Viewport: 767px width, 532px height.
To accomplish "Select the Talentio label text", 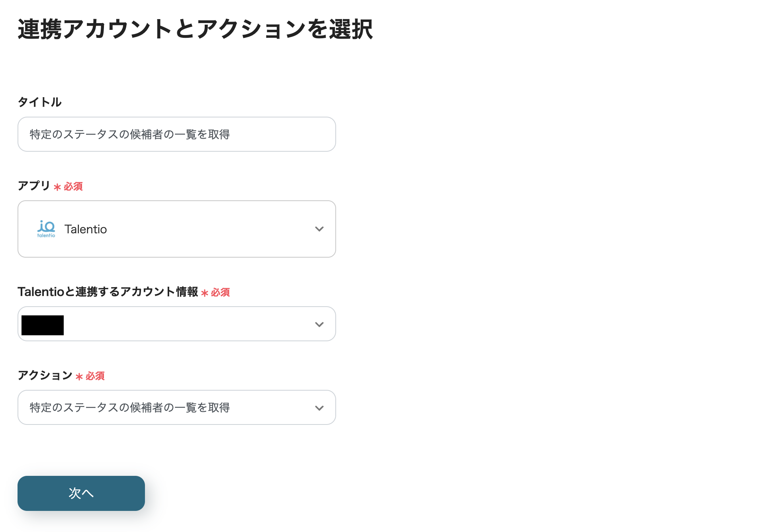I will pyautogui.click(x=86, y=229).
